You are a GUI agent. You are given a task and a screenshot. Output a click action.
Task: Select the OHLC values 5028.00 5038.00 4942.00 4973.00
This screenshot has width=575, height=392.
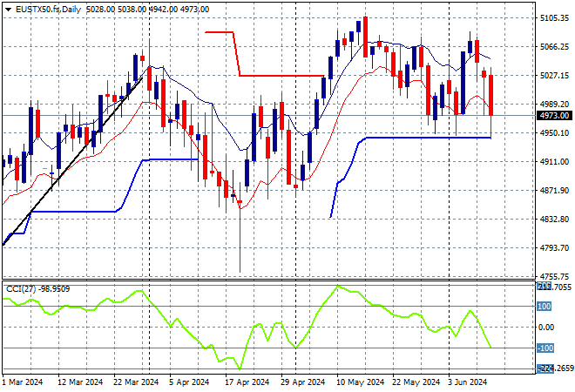click(x=147, y=10)
